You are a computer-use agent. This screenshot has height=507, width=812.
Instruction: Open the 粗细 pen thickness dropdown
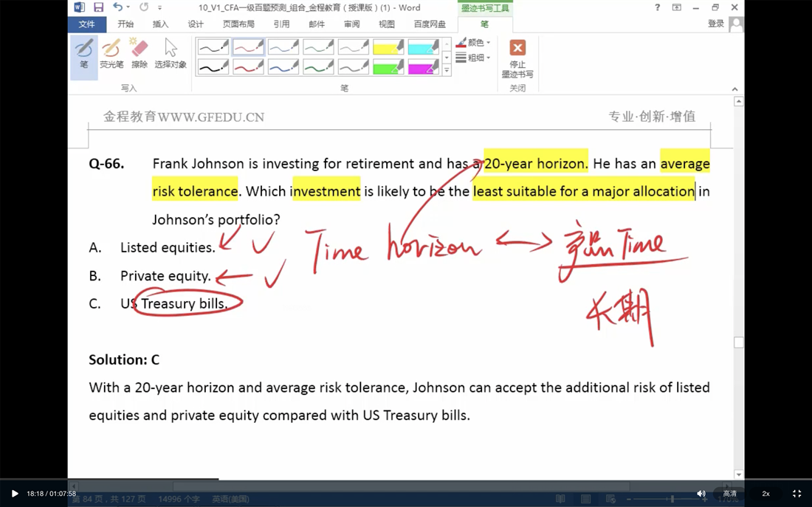point(473,58)
